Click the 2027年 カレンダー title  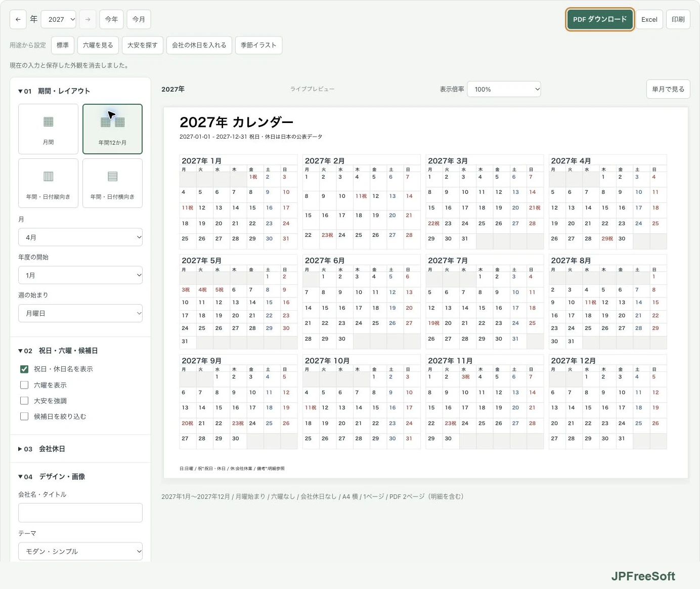(x=236, y=122)
